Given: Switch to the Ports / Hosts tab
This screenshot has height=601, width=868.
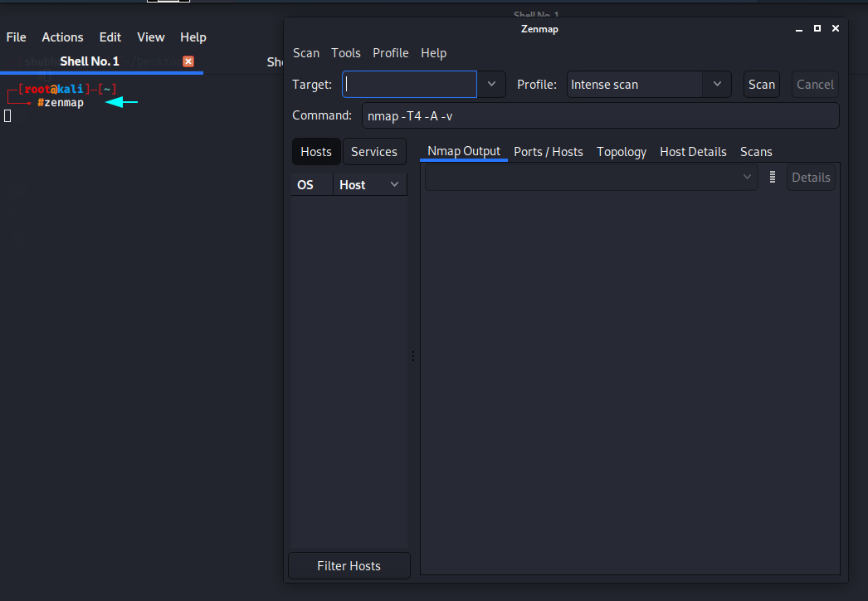Looking at the screenshot, I should coord(548,151).
